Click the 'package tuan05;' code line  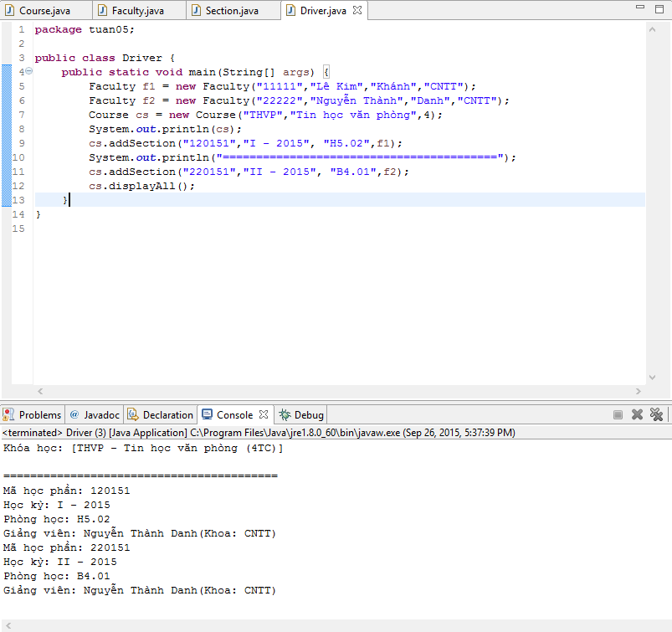point(85,29)
